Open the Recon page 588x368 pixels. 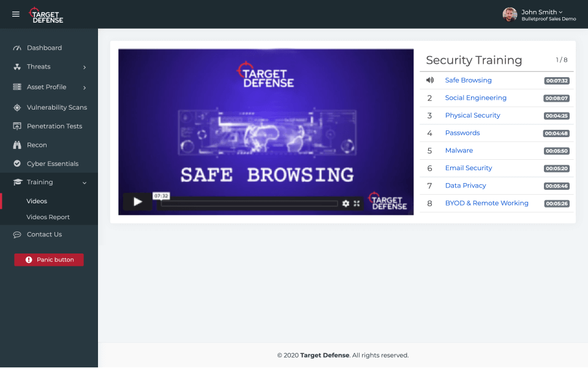[x=37, y=145]
